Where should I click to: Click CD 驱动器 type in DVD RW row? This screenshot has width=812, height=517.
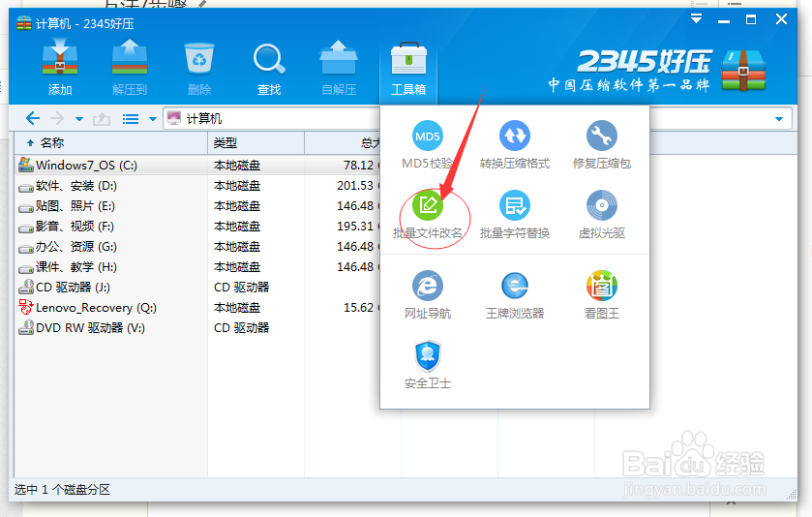(x=241, y=328)
